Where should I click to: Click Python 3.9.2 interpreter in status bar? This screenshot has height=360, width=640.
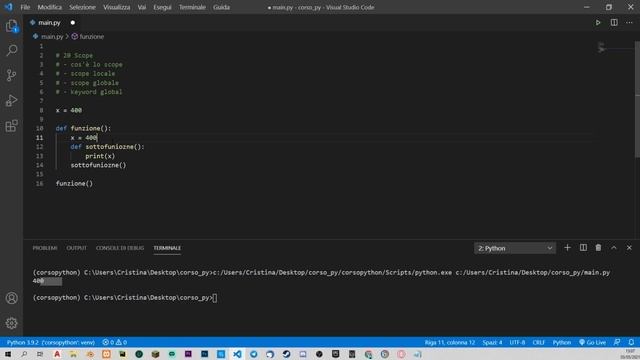tap(51, 342)
